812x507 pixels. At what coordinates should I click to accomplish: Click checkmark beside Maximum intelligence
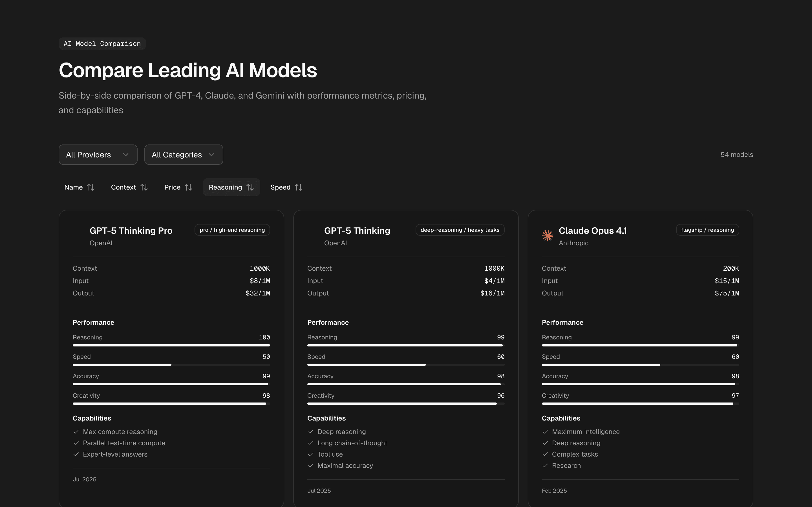(x=545, y=432)
